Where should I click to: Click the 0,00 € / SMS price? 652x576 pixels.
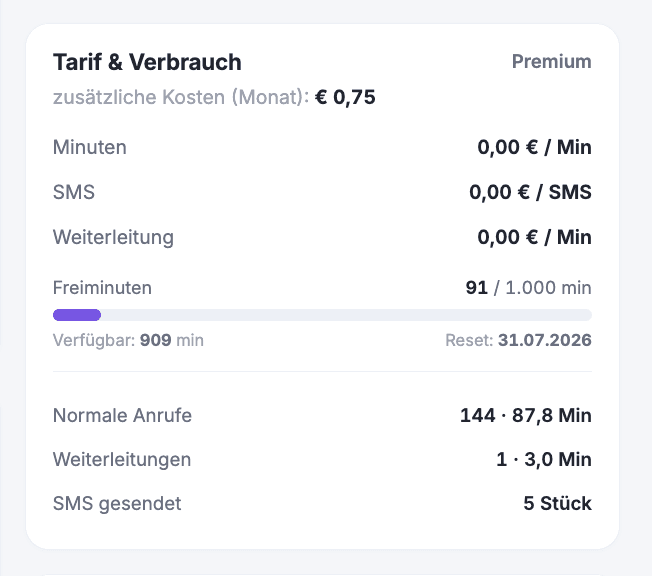pos(530,192)
